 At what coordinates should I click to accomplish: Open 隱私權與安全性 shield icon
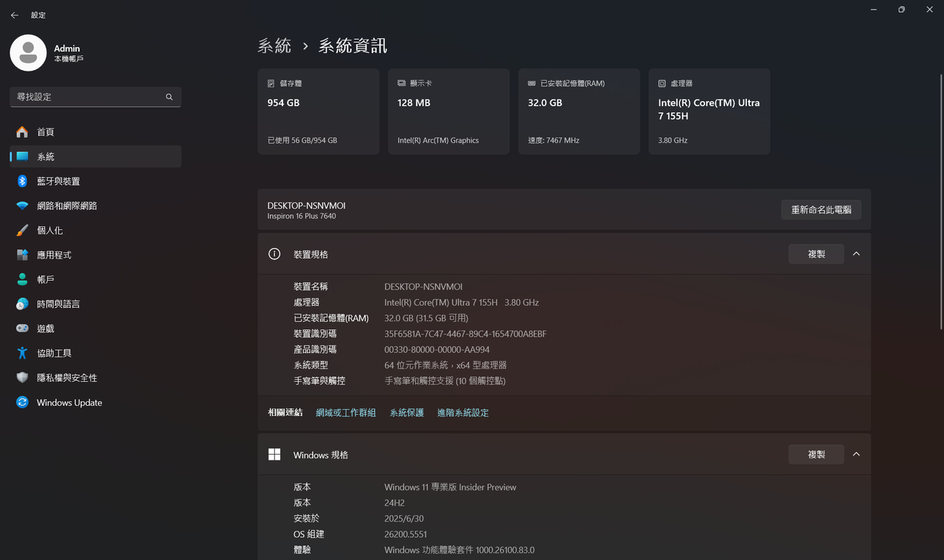[x=22, y=377]
